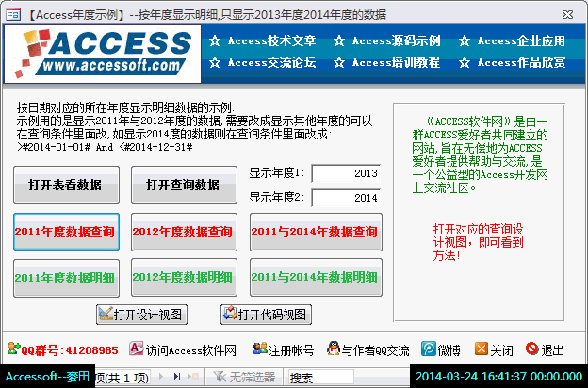This screenshot has width=588, height=388.
Task: Click 关闭 label
Action: pyautogui.click(x=501, y=351)
